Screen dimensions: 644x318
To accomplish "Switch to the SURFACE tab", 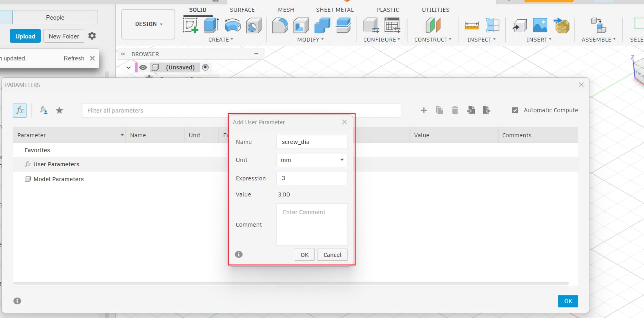I will tap(242, 10).
